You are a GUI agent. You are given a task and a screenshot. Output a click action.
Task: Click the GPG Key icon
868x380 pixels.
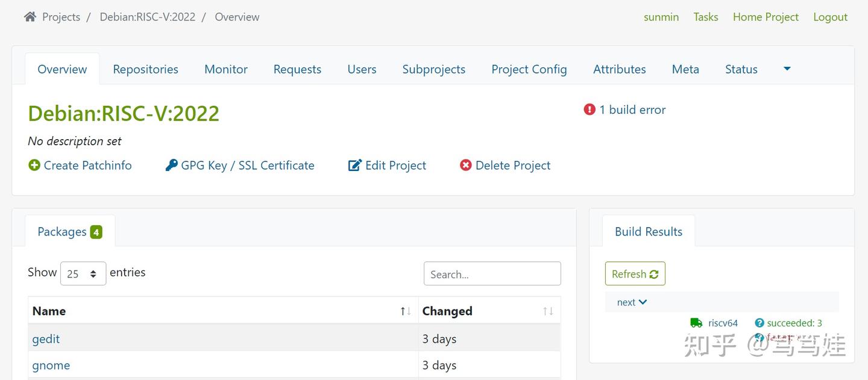(x=171, y=165)
